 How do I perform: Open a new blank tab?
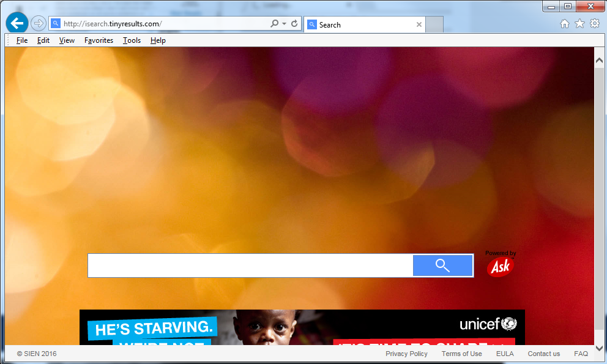(434, 25)
